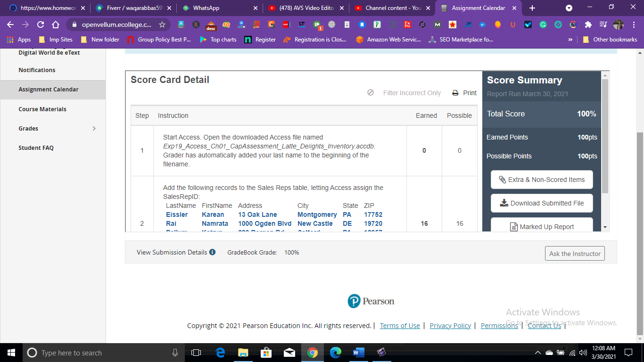Open Course Materials in the sidebar
Viewport: 644px width, 362px height.
tap(42, 109)
